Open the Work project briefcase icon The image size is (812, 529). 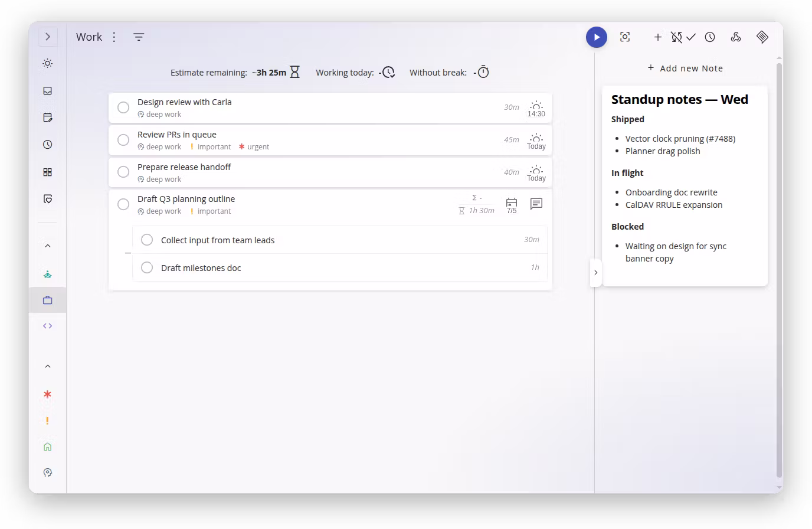click(48, 300)
